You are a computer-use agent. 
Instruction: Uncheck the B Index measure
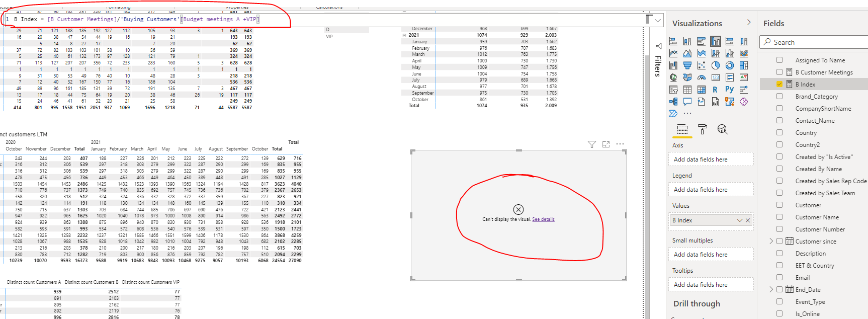click(779, 84)
